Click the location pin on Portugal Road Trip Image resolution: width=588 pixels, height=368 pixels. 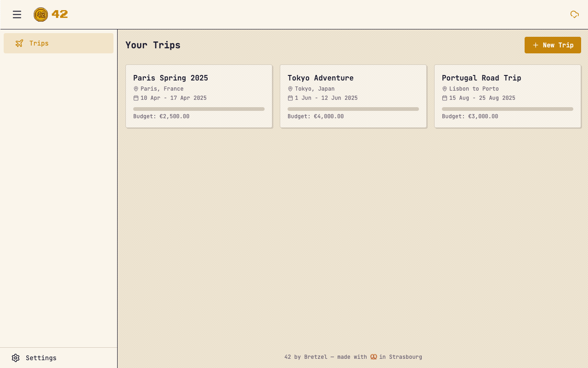pos(444,88)
